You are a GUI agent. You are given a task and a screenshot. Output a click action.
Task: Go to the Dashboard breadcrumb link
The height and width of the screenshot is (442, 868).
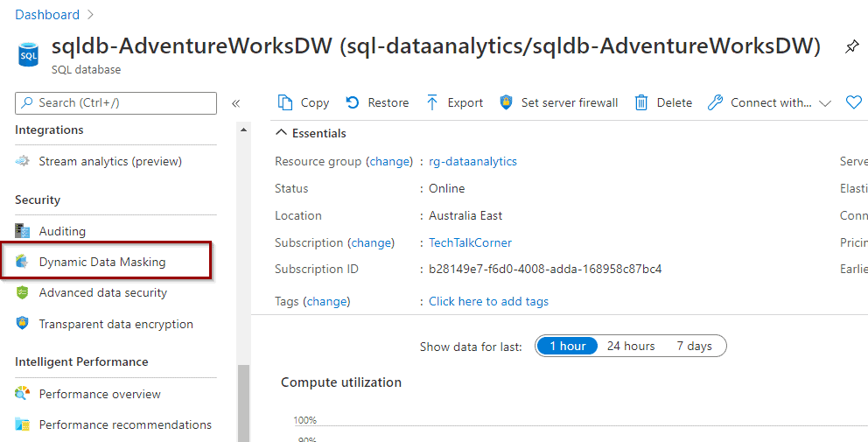[x=47, y=15]
